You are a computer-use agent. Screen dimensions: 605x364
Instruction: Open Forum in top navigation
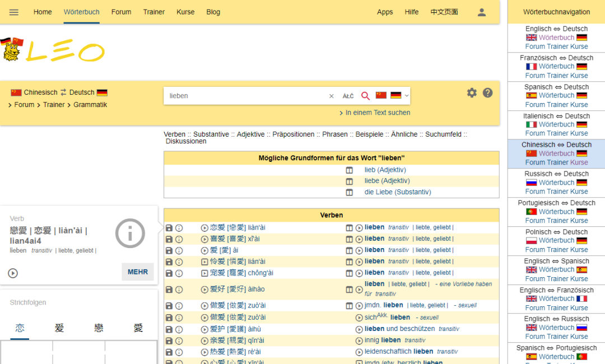point(121,12)
